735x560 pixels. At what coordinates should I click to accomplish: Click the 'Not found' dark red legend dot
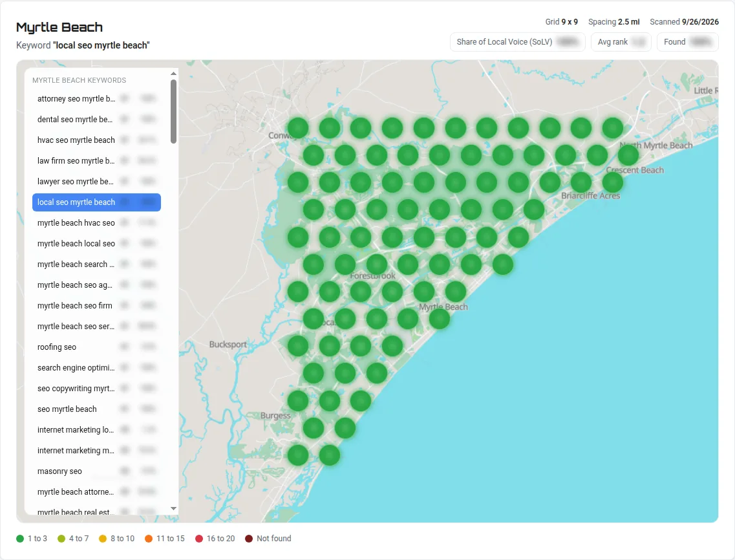pyautogui.click(x=249, y=539)
